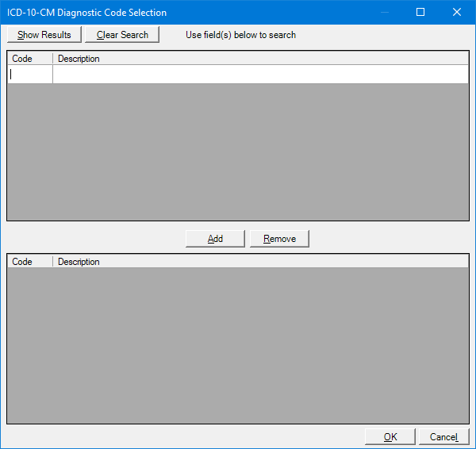Select the Code column header in upper grid
476x449 pixels.
(x=30, y=59)
